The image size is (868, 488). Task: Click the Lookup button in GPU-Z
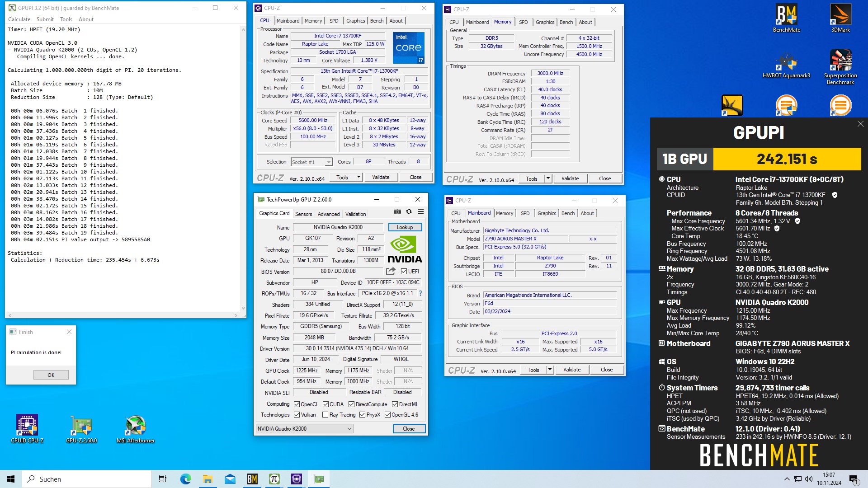pos(405,227)
